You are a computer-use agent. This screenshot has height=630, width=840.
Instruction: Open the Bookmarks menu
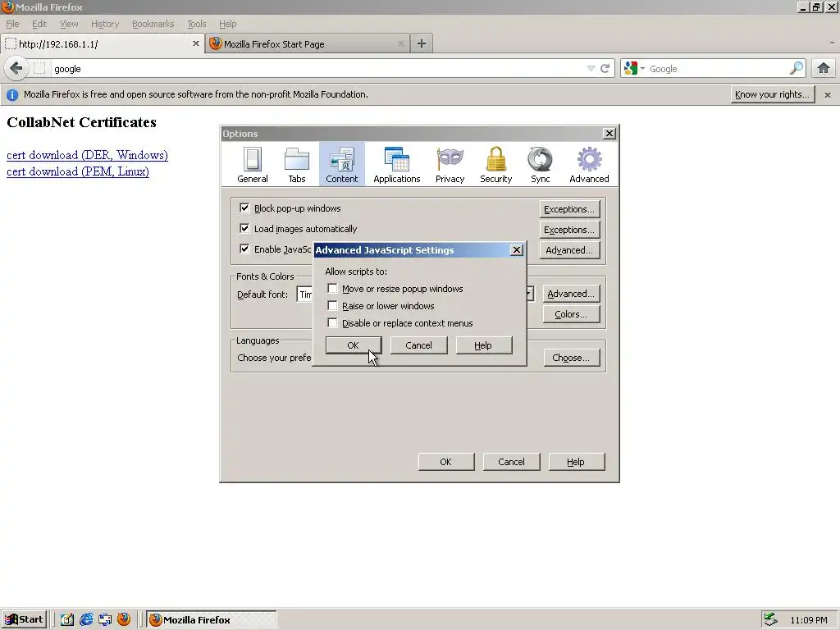tap(153, 24)
